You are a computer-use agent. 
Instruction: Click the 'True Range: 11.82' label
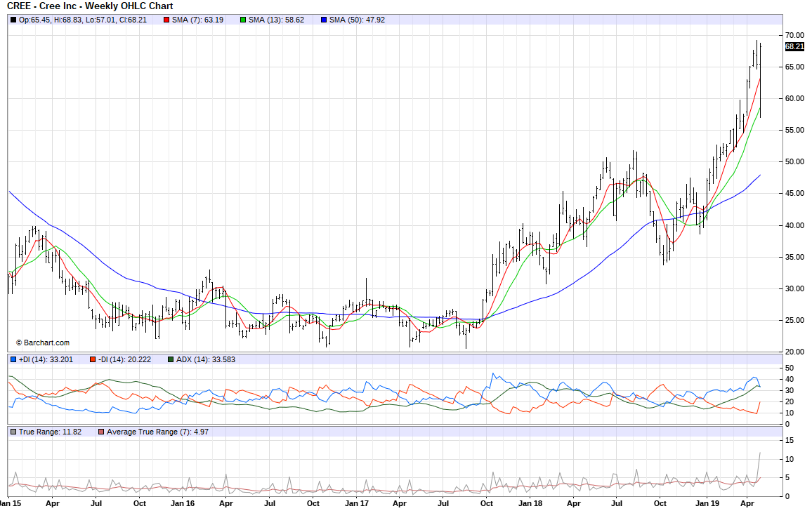click(51, 432)
